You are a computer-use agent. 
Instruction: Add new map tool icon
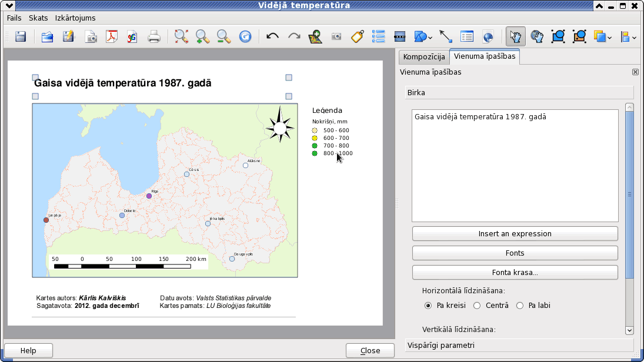click(315, 37)
